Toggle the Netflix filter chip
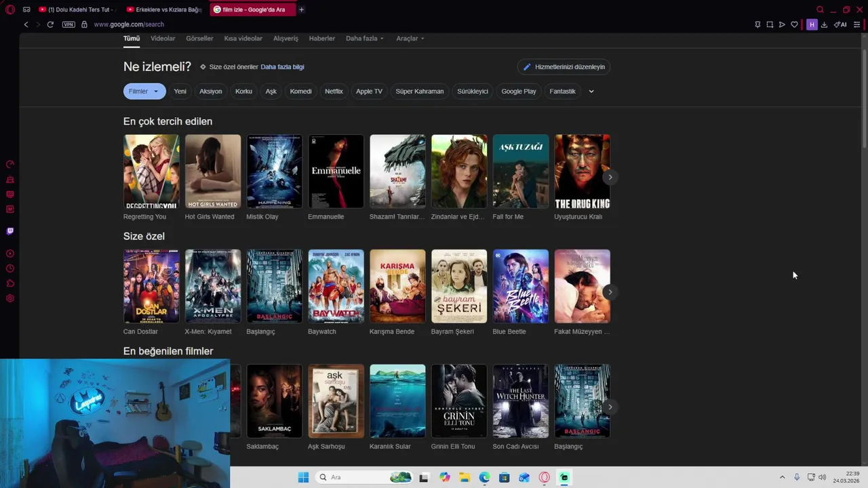868x488 pixels. pos(334,91)
